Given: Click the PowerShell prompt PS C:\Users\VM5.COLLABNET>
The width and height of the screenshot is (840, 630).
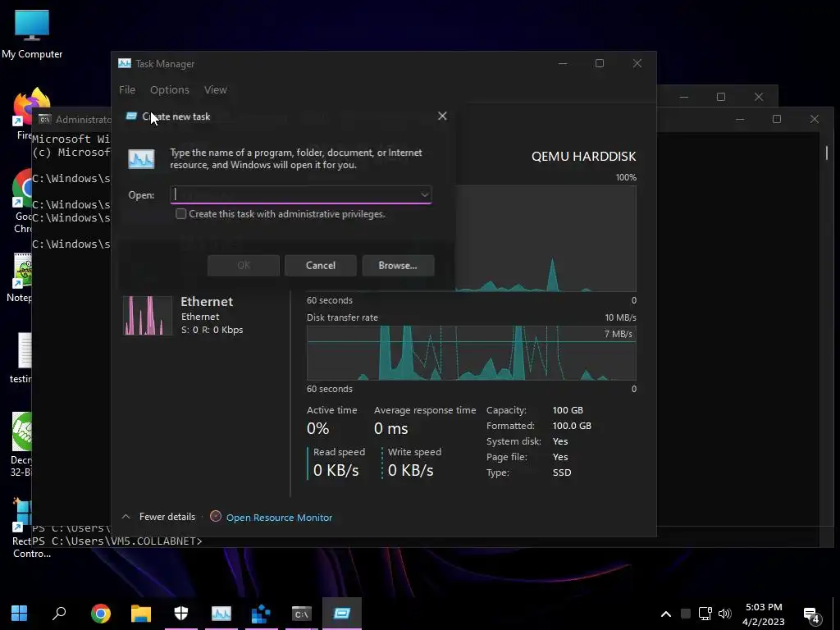Looking at the screenshot, I should (117, 541).
